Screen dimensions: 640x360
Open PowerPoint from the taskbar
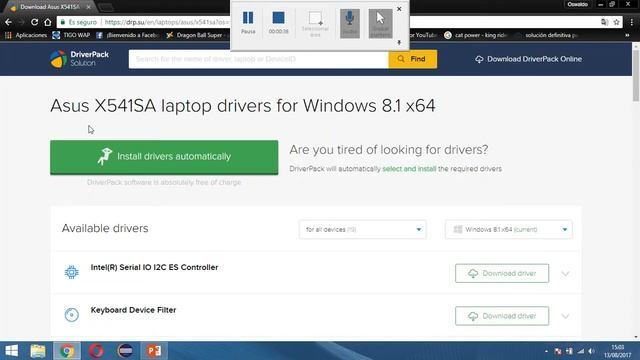(x=154, y=351)
